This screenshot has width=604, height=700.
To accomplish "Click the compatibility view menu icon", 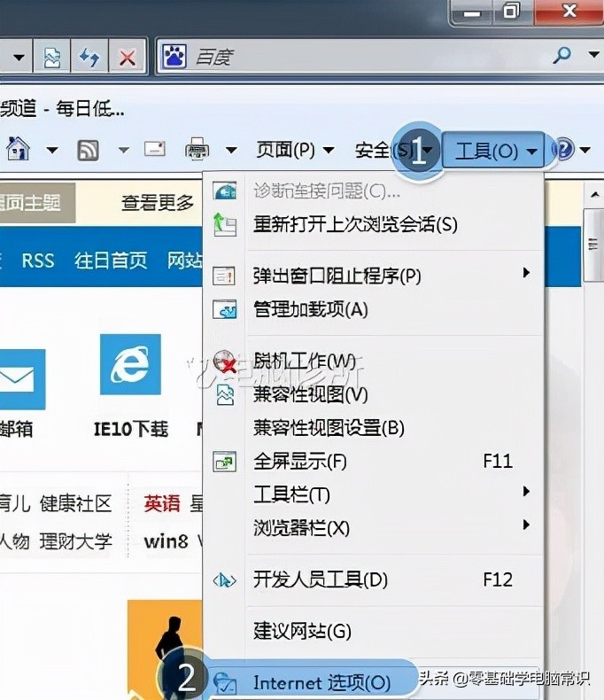I will (225, 394).
